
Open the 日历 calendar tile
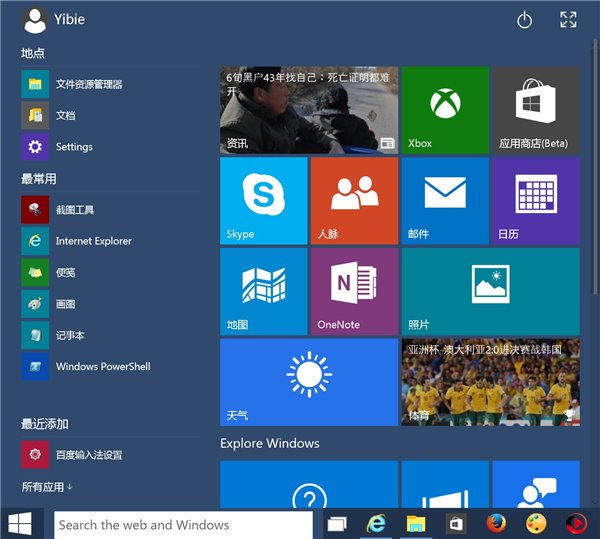click(x=536, y=201)
